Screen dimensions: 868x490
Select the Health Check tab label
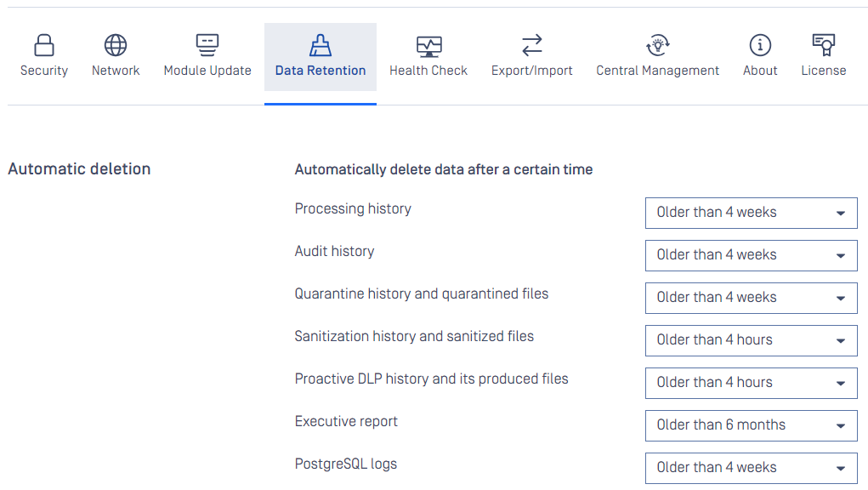pyautogui.click(x=428, y=71)
